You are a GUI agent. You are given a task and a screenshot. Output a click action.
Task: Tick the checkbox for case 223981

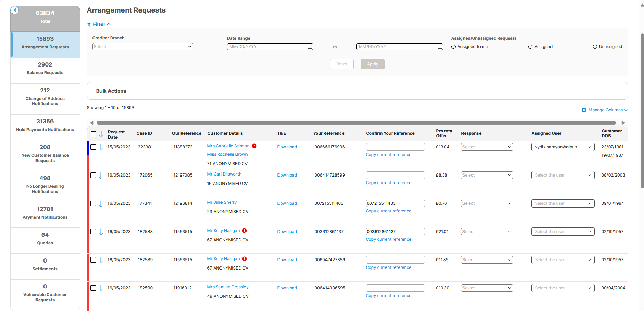click(93, 147)
